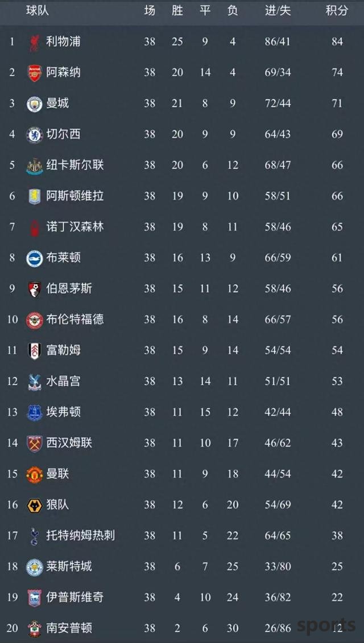Click the Aston Villa badge icon

(x=34, y=196)
